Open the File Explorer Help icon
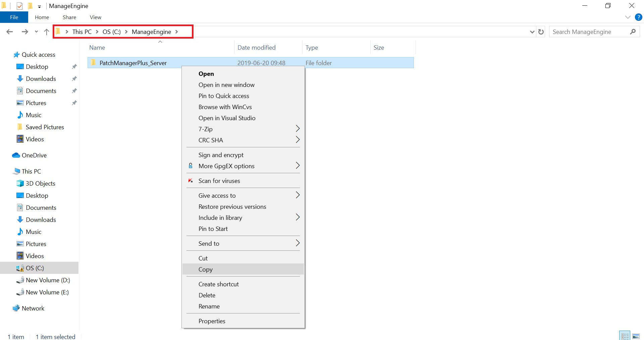The image size is (644, 340). click(x=639, y=17)
